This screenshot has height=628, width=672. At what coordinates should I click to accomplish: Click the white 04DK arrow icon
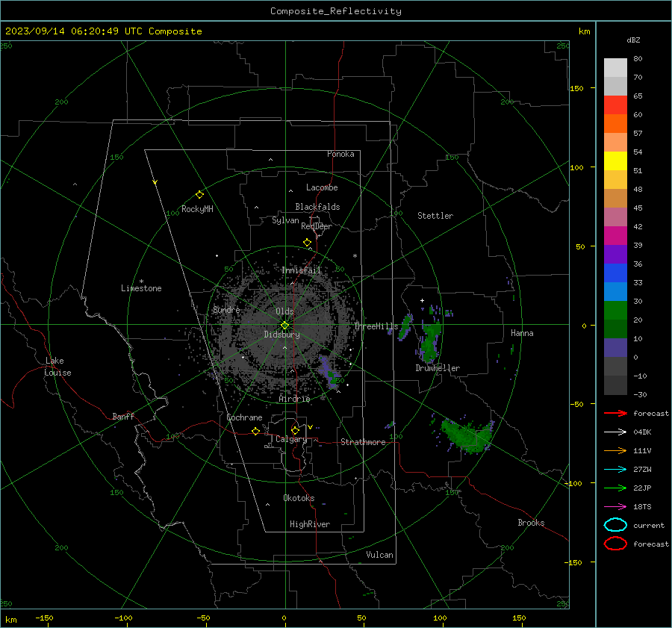pyautogui.click(x=615, y=432)
